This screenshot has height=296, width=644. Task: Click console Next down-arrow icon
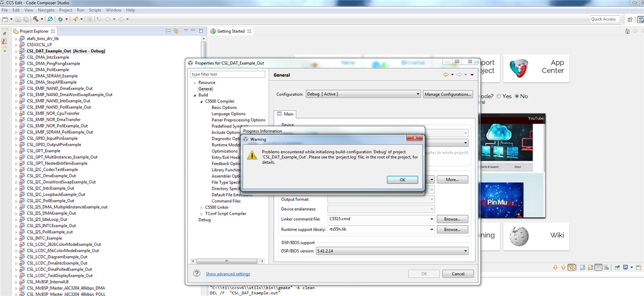pyautogui.click(x=556, y=267)
